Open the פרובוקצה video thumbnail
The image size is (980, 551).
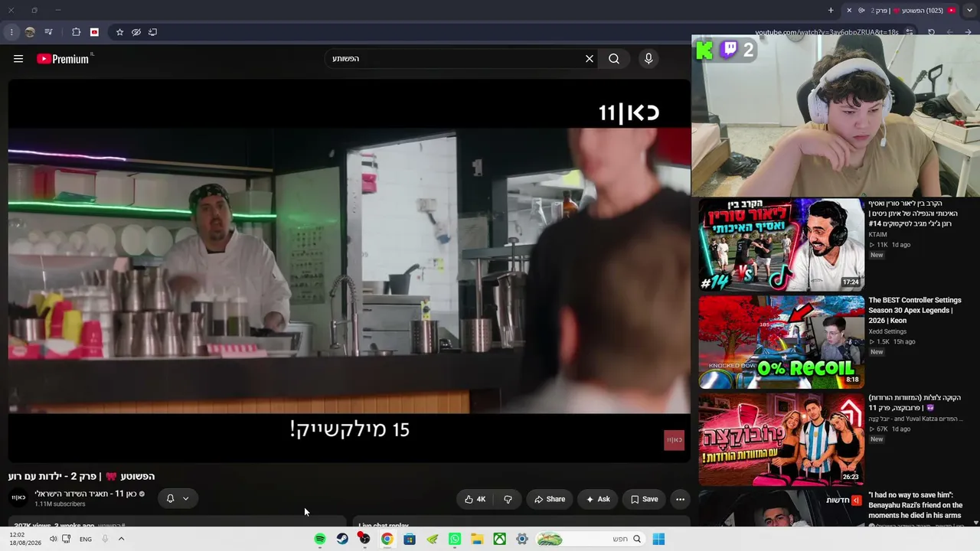pyautogui.click(x=781, y=439)
